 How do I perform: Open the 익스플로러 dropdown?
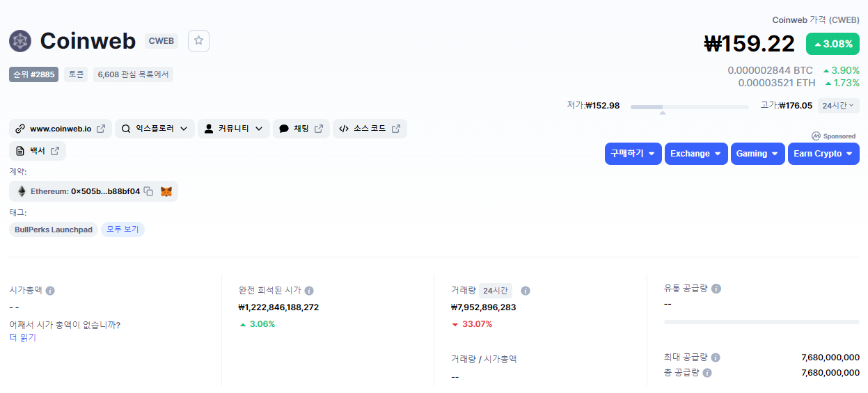pos(155,129)
